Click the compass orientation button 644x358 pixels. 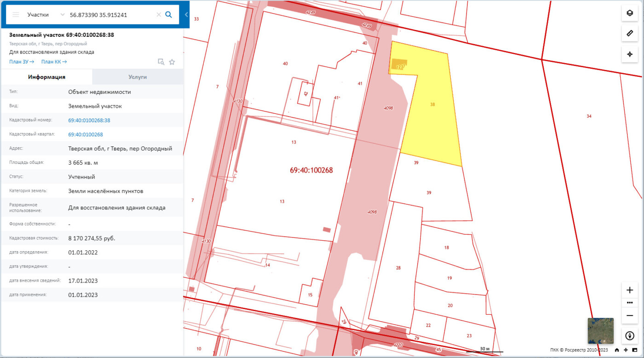pyautogui.click(x=630, y=336)
